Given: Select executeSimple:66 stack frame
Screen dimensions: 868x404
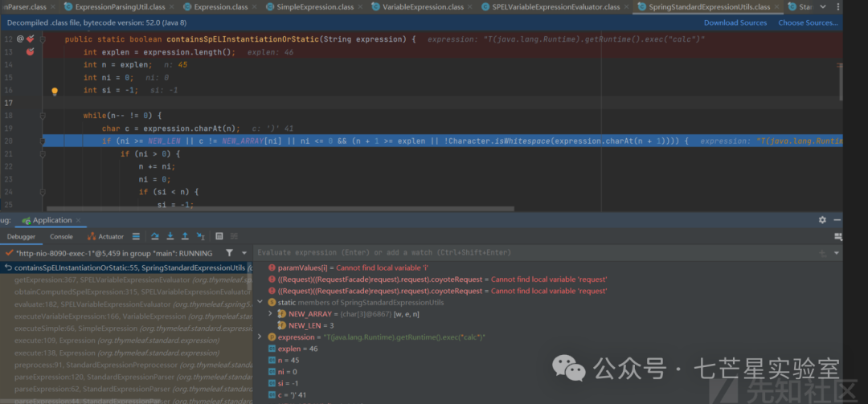Looking at the screenshot, I should (126, 329).
